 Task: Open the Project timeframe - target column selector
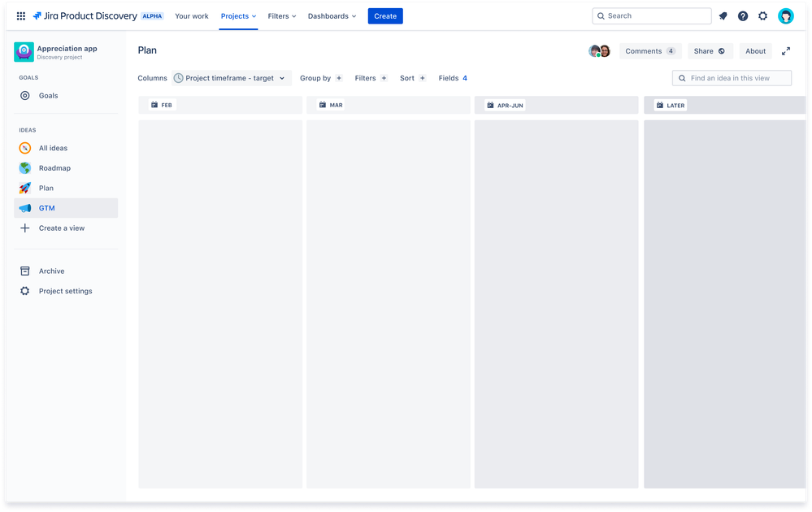pos(232,78)
